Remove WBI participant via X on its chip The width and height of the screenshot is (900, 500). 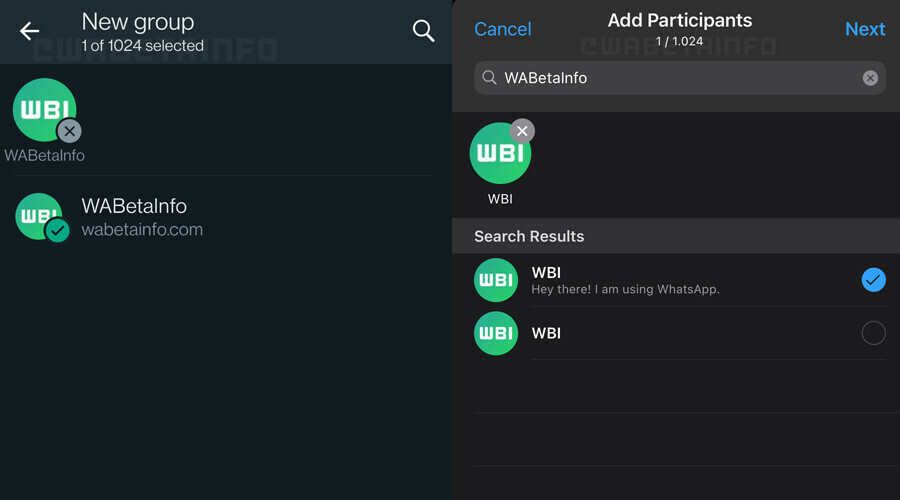tap(522, 131)
